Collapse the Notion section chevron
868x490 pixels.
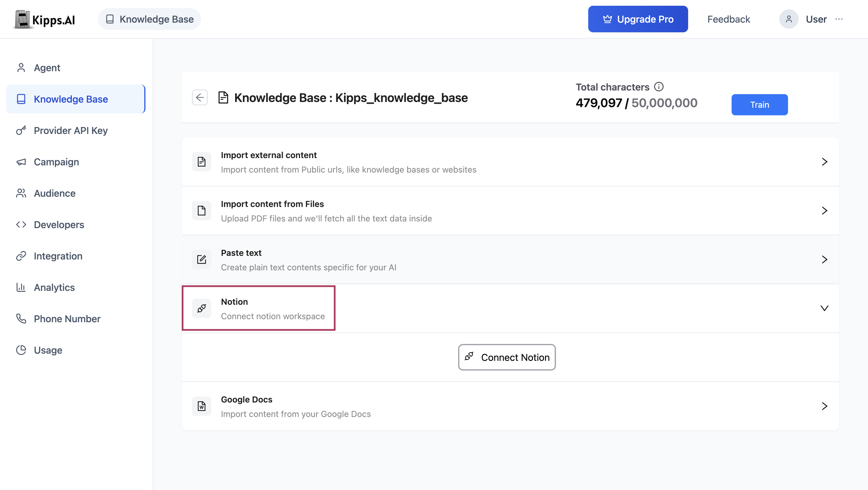(x=824, y=308)
